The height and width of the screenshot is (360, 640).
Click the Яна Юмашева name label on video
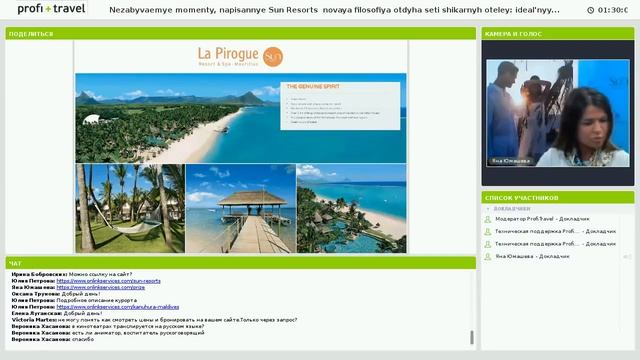coord(511,161)
